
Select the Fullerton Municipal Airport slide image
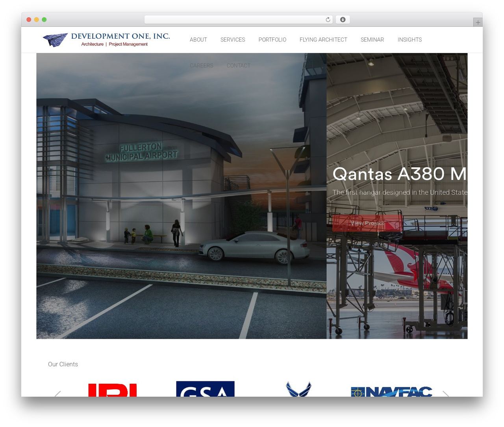pos(182,196)
